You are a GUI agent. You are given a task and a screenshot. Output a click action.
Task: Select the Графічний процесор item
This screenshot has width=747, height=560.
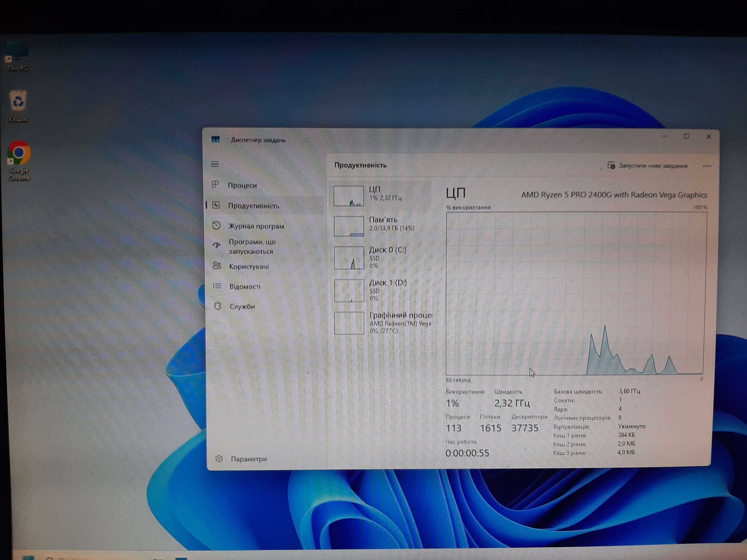(382, 323)
